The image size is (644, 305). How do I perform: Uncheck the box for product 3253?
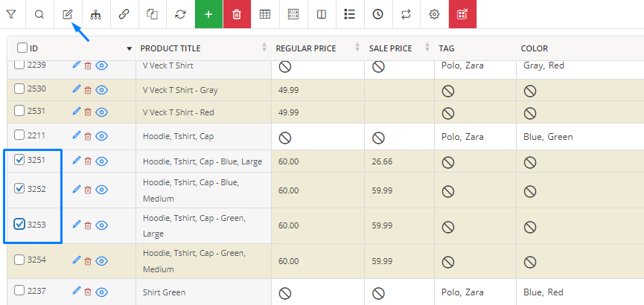19,224
